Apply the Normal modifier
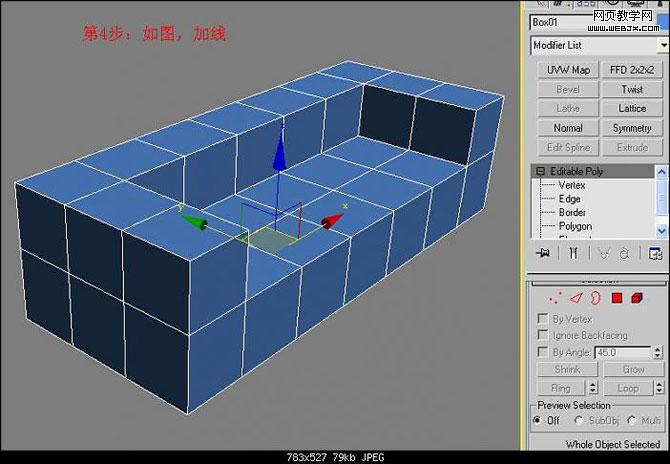670x464 pixels. pos(568,128)
